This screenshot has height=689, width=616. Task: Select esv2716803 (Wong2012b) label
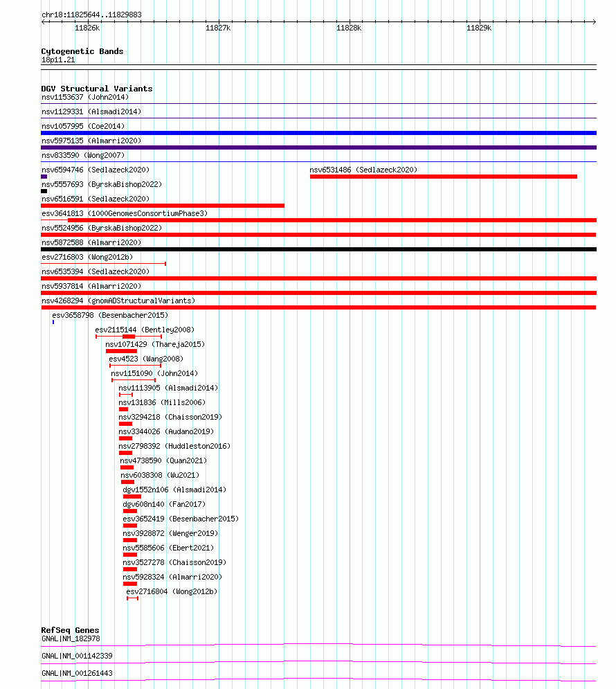[87, 257]
